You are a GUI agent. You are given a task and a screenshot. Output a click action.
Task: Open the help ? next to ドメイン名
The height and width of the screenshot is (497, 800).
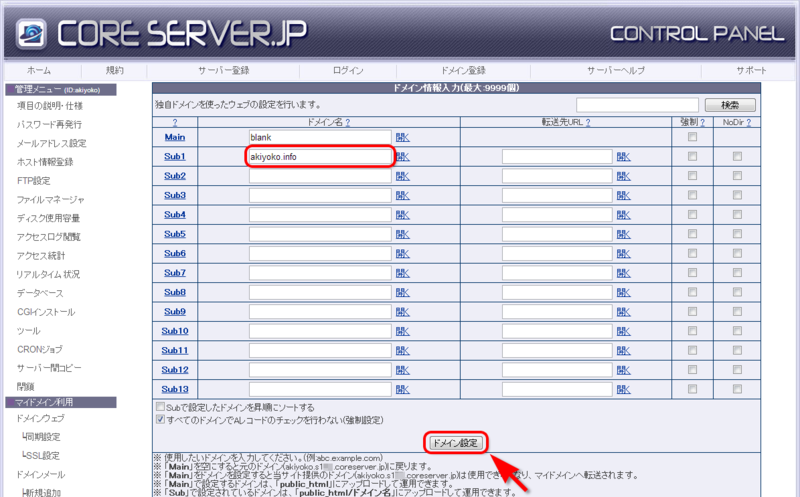point(347,122)
